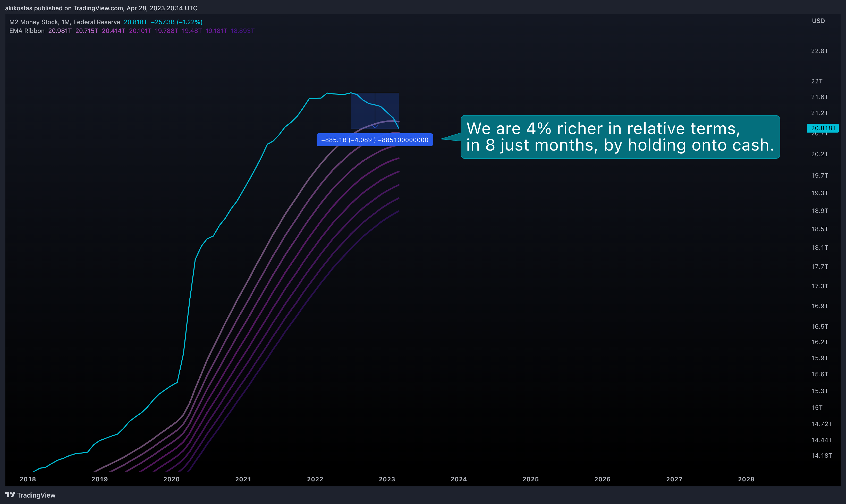Click the EMA Ribbon indicator label
The width and height of the screenshot is (846, 504).
[27, 31]
